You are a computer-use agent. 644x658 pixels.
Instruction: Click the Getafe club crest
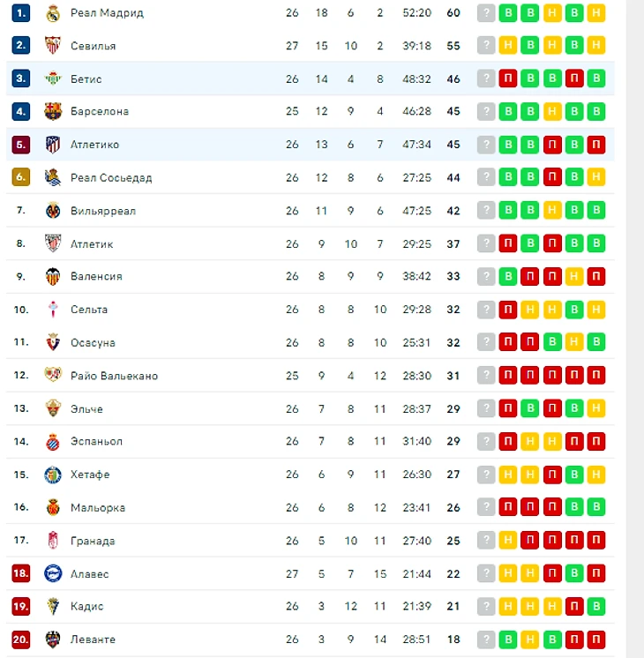tap(53, 475)
